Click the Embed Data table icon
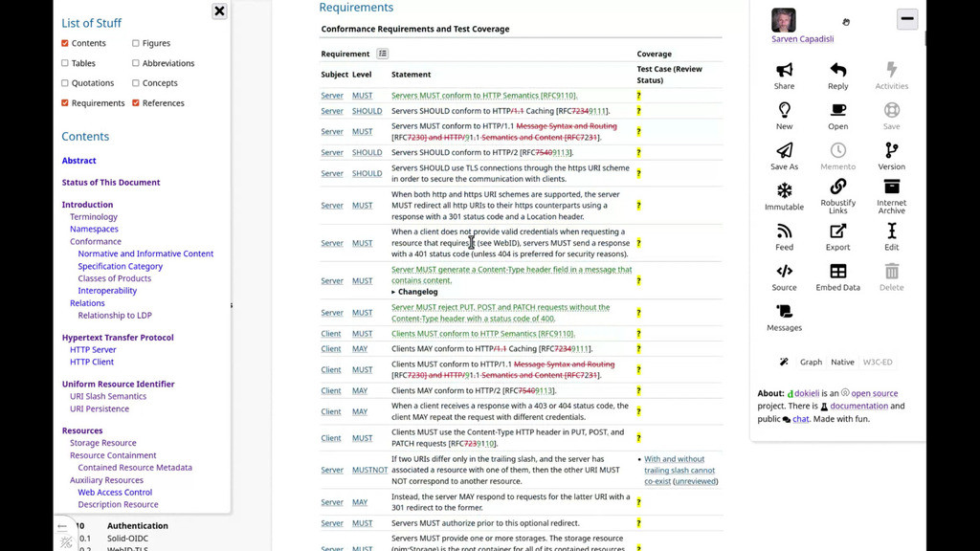The image size is (980, 551). point(837,271)
